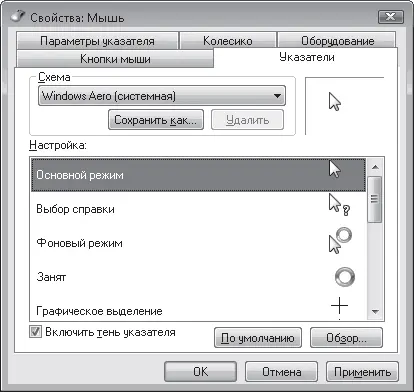Switch to the Оборудование tab

[337, 41]
